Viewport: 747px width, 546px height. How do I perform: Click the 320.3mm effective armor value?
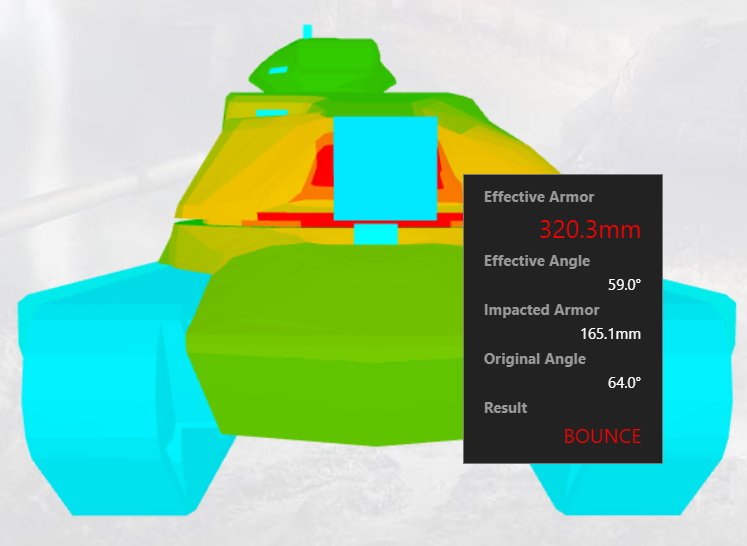(590, 229)
